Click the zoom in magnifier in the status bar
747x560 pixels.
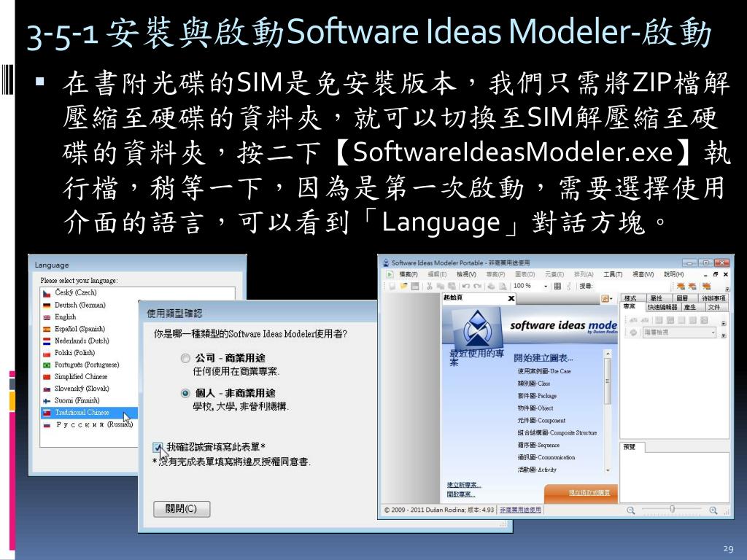713,510
